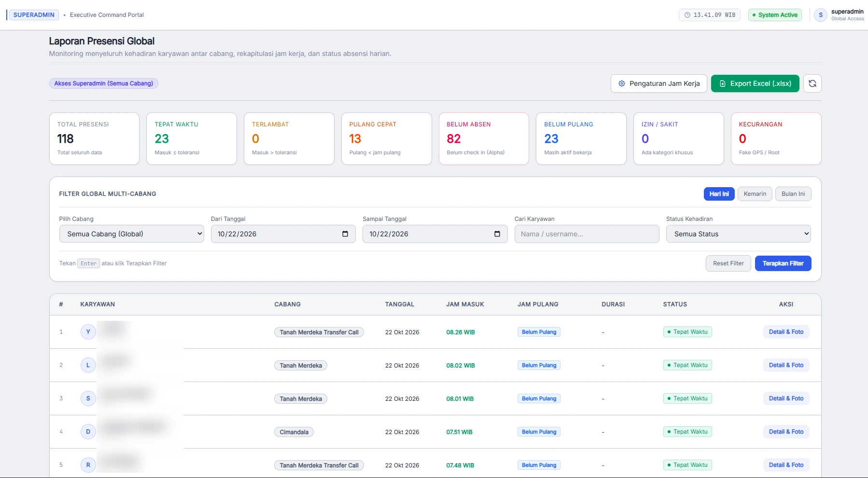Select the Bulan Ini quick filter
Viewport: 868px width, 478px height.
[793, 194]
